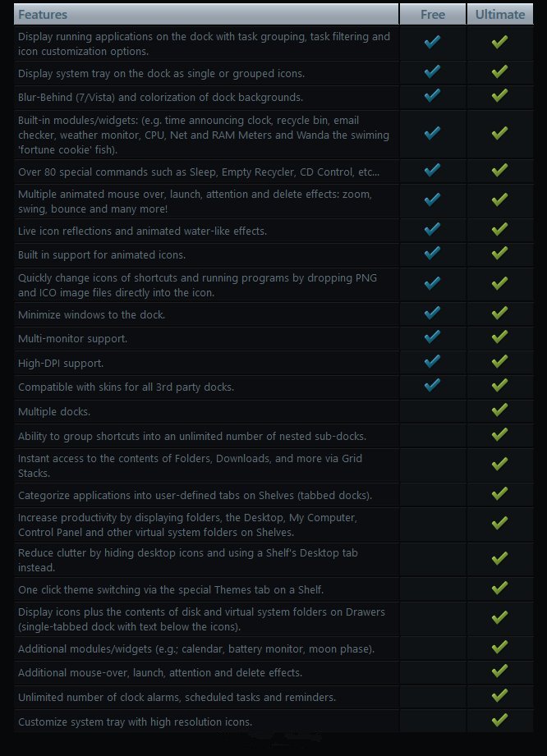Click Free checkmark for live icon reflections
This screenshot has height=756, width=547.
[432, 230]
